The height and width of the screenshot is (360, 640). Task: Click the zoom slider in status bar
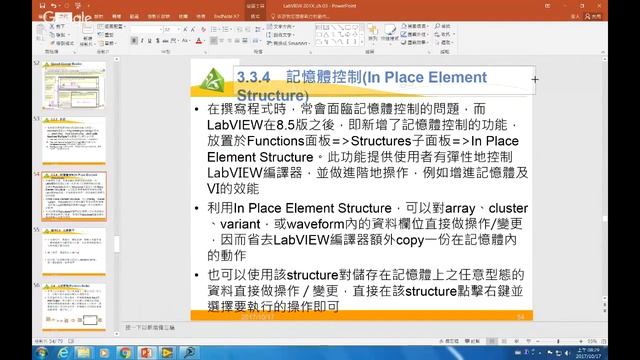(x=558, y=341)
